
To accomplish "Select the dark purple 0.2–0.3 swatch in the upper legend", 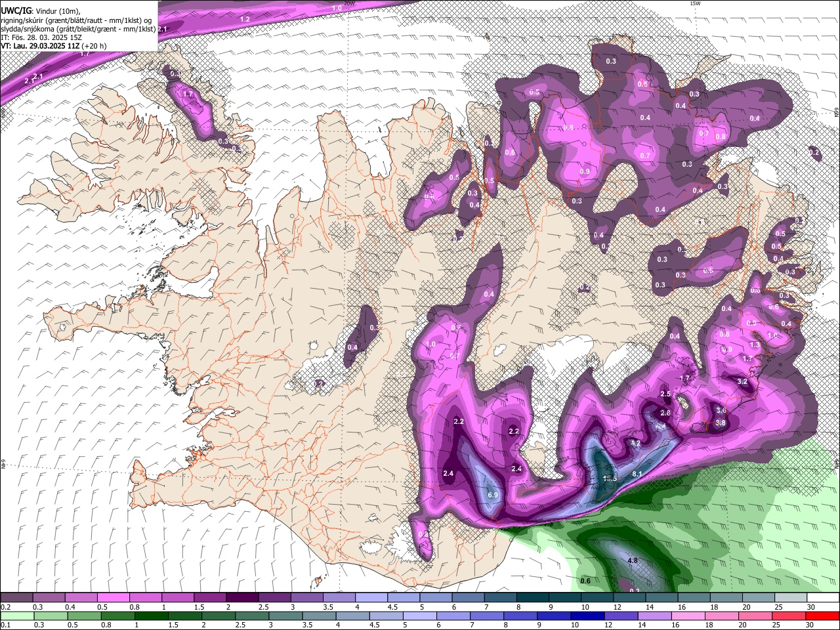I will click(x=17, y=597).
